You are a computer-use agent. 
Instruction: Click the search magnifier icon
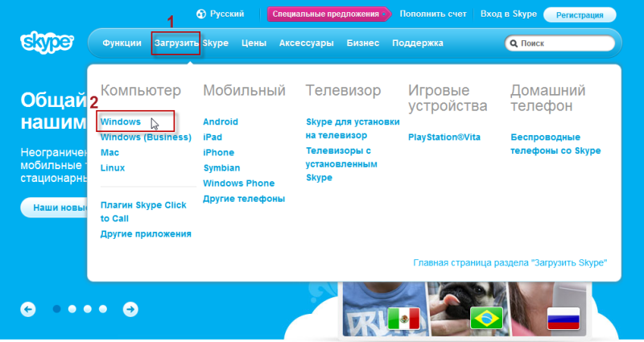pos(513,43)
